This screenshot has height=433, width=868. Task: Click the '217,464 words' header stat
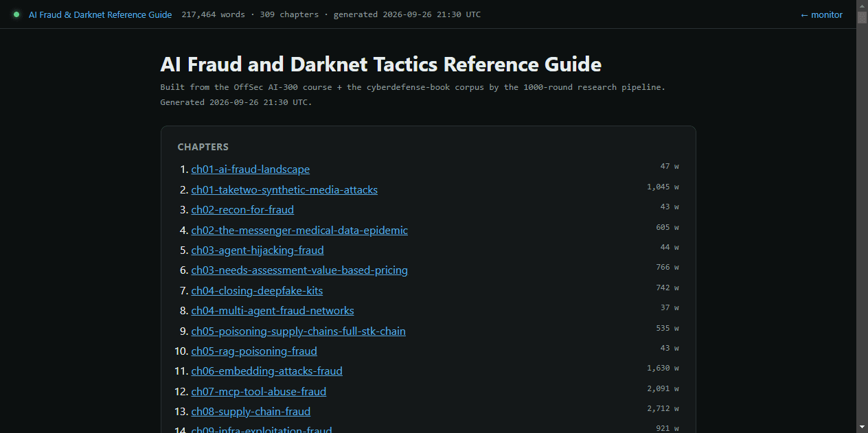(x=213, y=14)
